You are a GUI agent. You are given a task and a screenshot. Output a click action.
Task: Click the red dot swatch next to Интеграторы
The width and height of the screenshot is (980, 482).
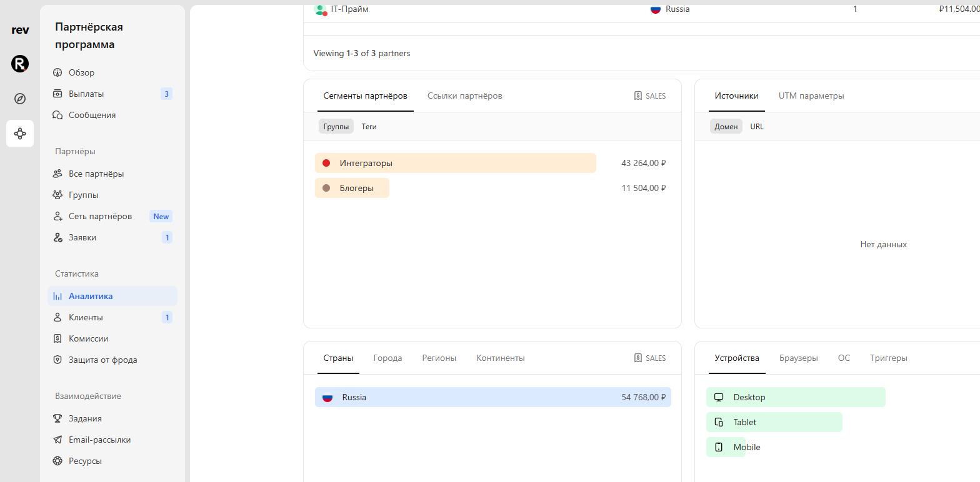tap(326, 163)
